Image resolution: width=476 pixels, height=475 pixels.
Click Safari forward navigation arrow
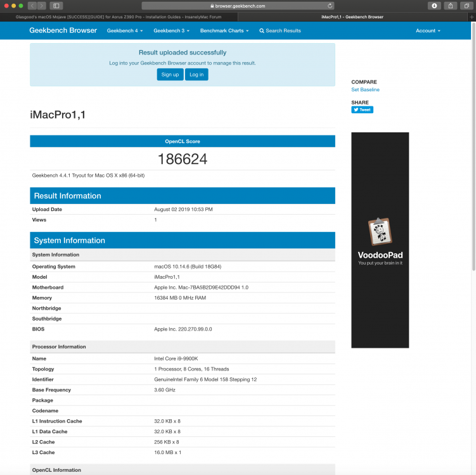(x=42, y=6)
